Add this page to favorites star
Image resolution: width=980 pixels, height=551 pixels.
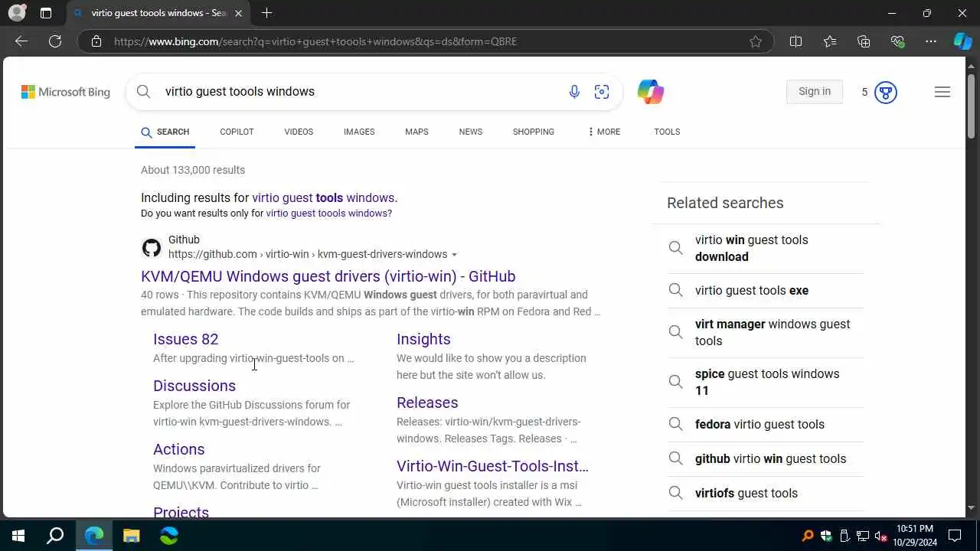coord(756,41)
